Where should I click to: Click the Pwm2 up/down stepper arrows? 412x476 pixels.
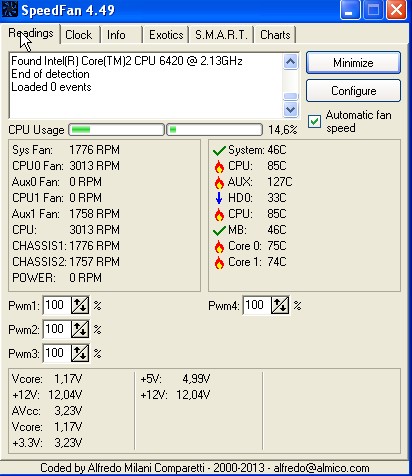coord(80,329)
